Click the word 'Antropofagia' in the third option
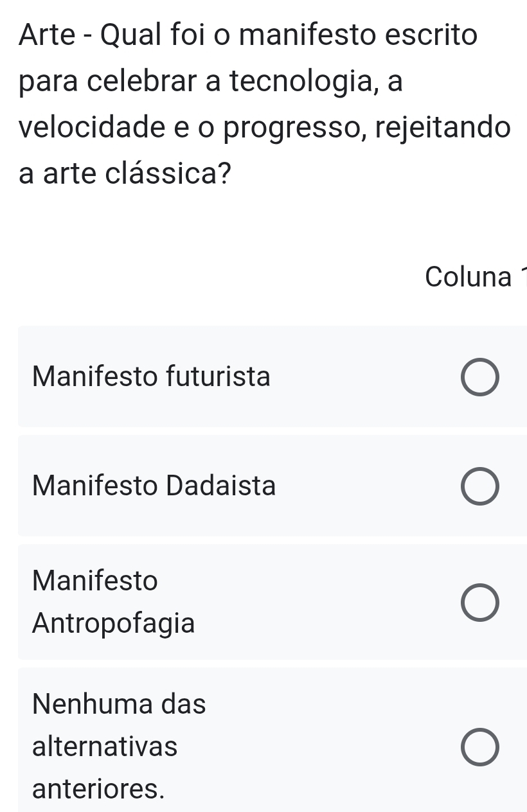This screenshot has width=527, height=812. 113,622
